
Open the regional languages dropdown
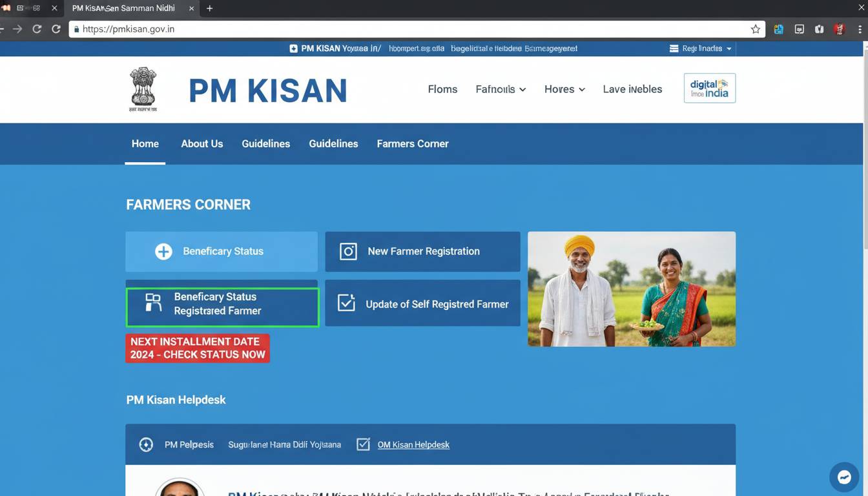tap(700, 48)
